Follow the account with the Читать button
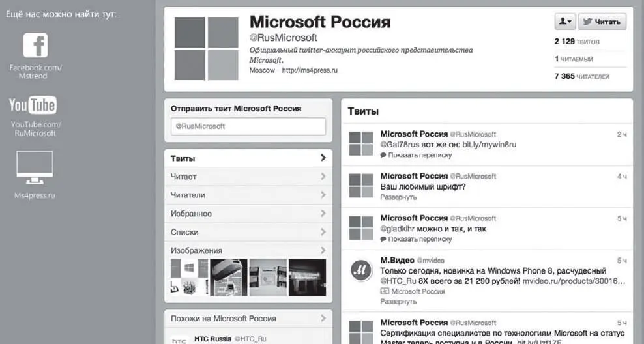Image resolution: width=644 pixels, height=344 pixels. (602, 21)
